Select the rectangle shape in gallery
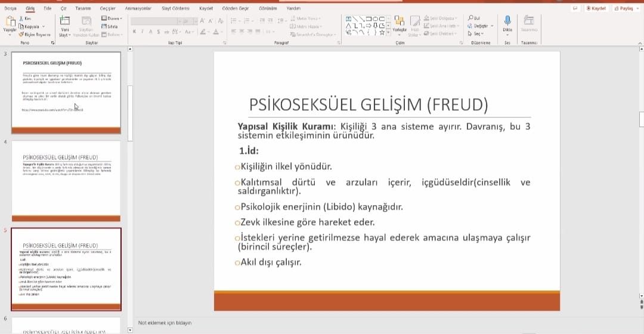The width and height of the screenshot is (644, 334). coord(369,19)
